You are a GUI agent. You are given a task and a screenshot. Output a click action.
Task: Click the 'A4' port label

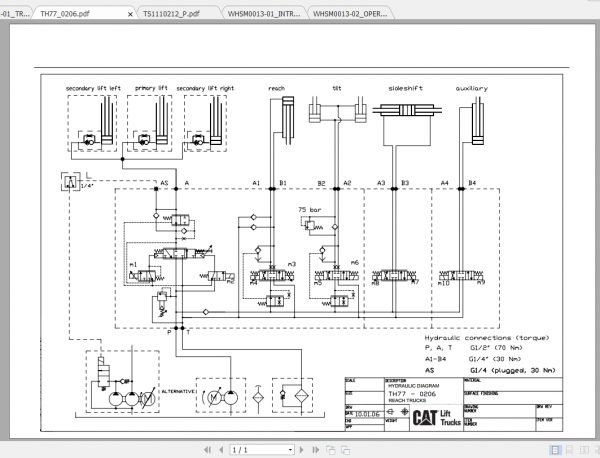[444, 183]
